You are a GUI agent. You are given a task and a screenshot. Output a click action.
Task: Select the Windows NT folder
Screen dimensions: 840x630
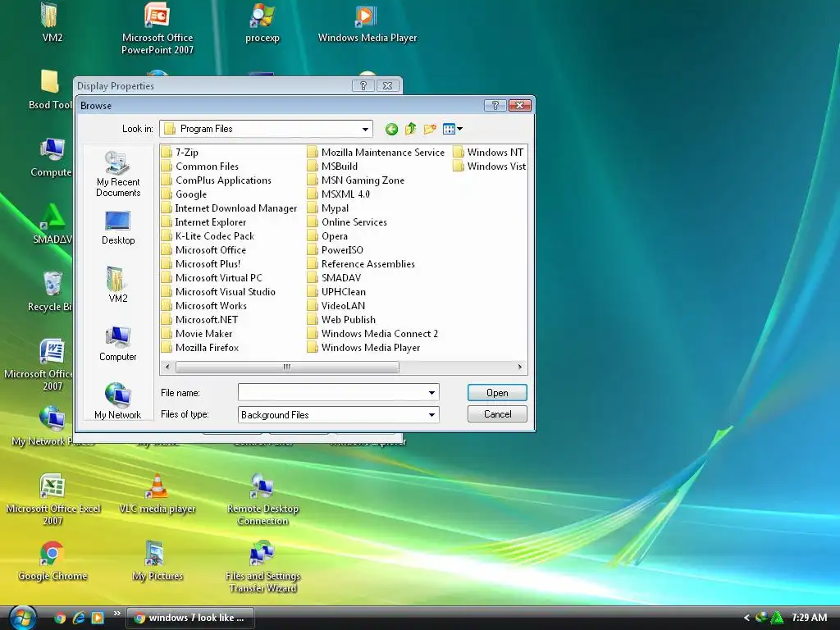[489, 152]
